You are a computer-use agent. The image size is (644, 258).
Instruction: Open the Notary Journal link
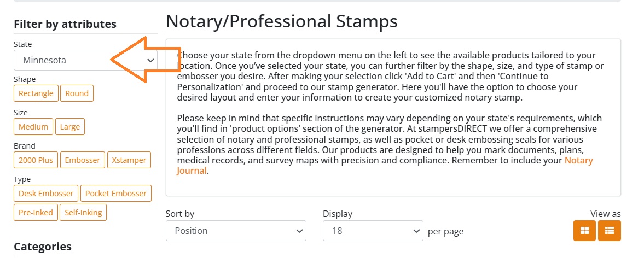coord(578,161)
